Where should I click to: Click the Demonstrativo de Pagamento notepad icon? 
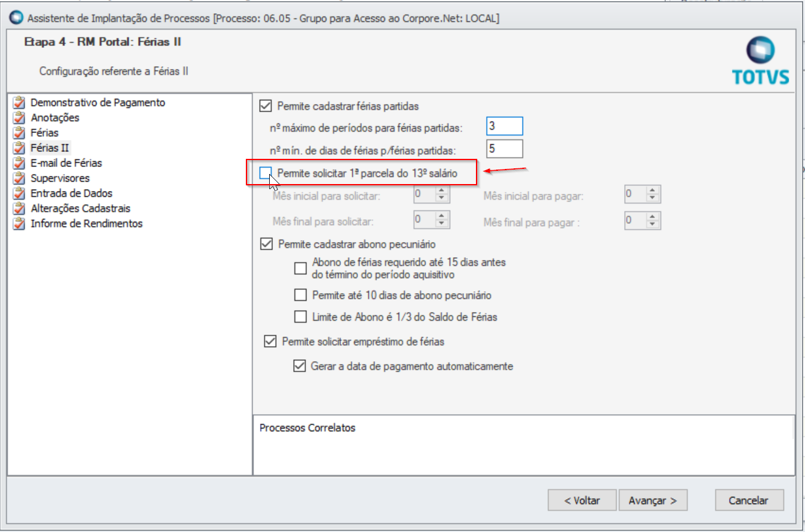coord(20,103)
